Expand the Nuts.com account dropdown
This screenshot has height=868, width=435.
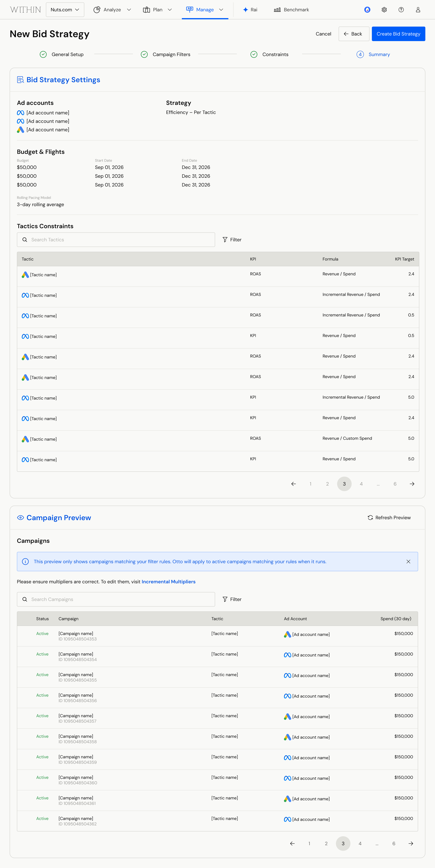(65, 10)
